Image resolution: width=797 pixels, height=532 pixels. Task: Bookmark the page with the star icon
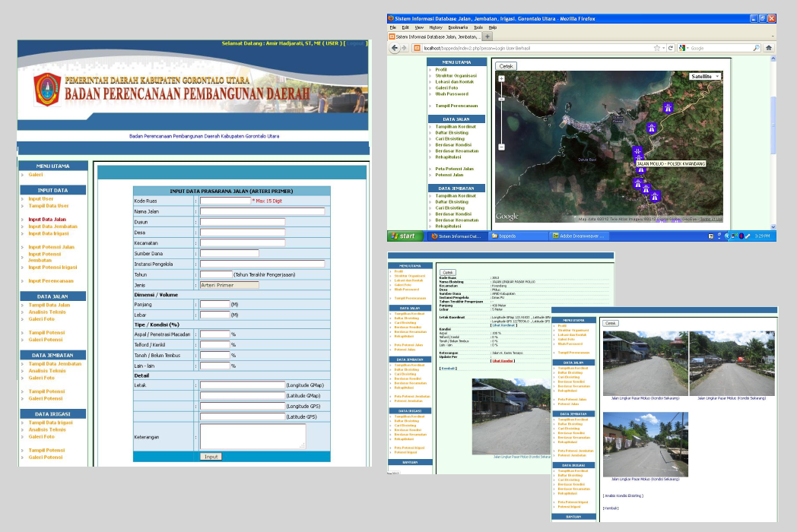(657, 48)
